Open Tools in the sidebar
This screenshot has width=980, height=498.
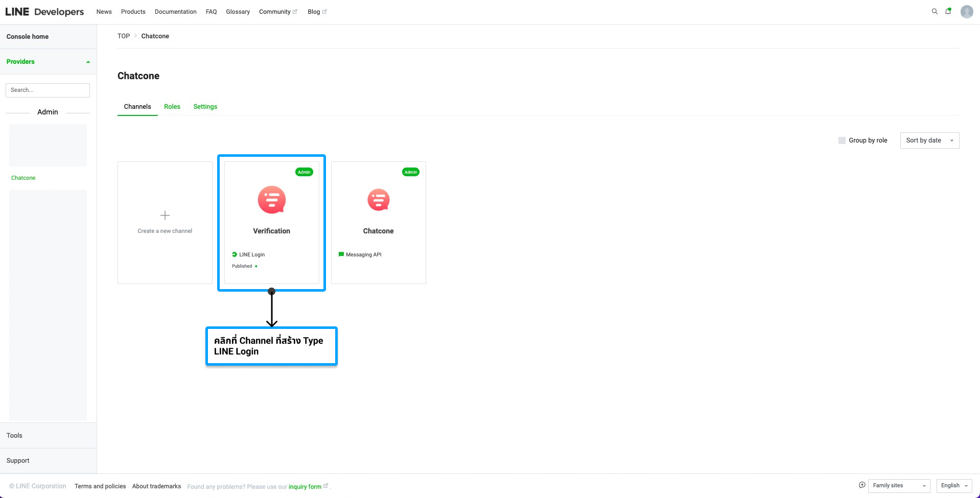(x=14, y=436)
